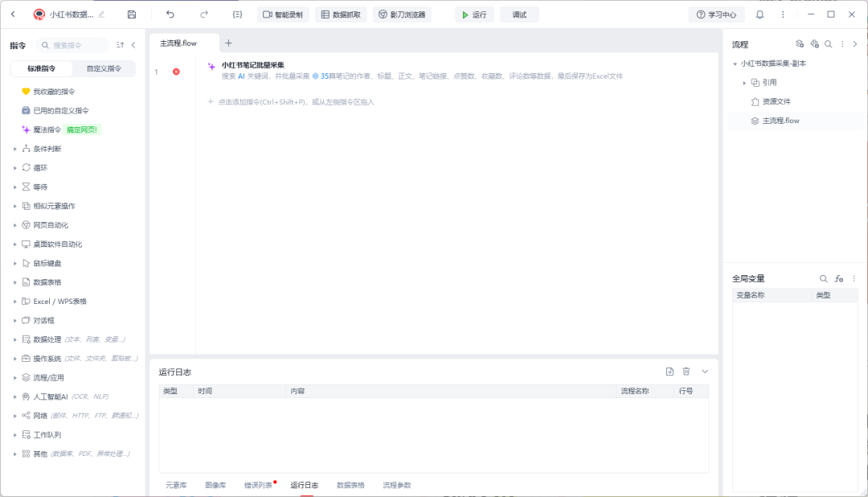Expand the 引用 tree node
Viewport: 868px width, 497px height.
[x=744, y=83]
